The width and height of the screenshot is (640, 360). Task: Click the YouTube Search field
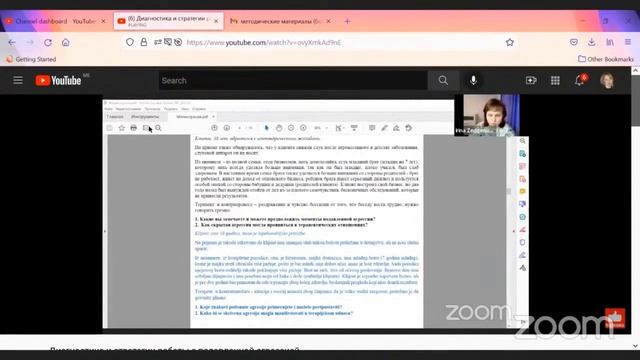click(x=293, y=80)
